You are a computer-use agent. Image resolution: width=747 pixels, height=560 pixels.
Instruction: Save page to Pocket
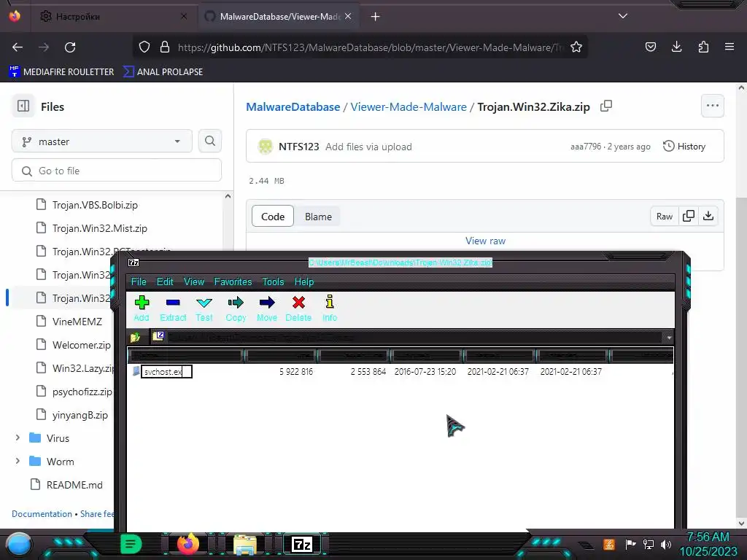pos(650,47)
